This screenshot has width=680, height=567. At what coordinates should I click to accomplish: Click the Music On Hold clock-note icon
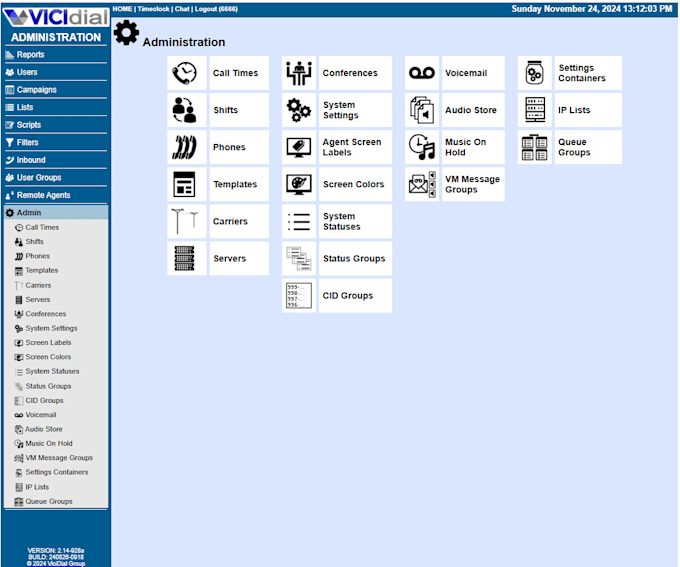point(422,147)
